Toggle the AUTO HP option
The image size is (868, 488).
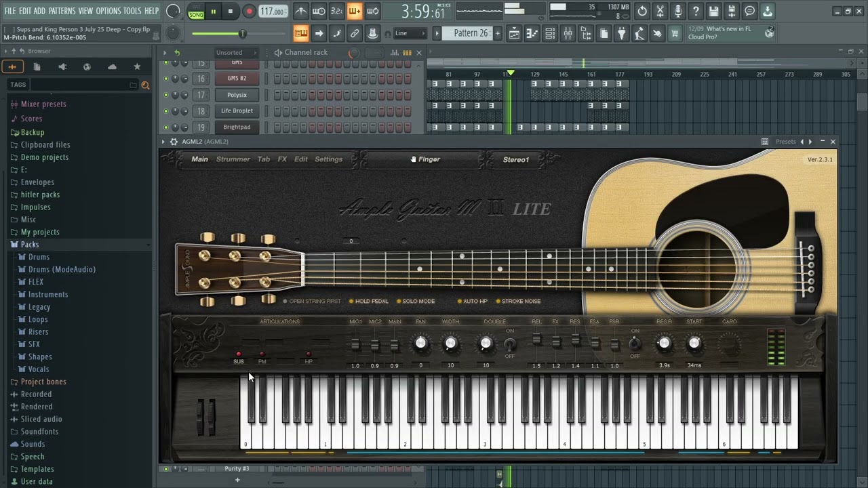pyautogui.click(x=472, y=302)
